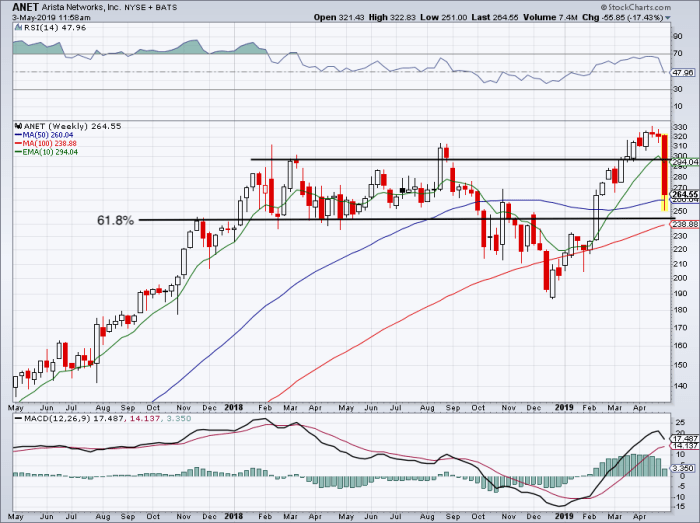Click the NYSE + BATS exchange label

click(x=149, y=8)
